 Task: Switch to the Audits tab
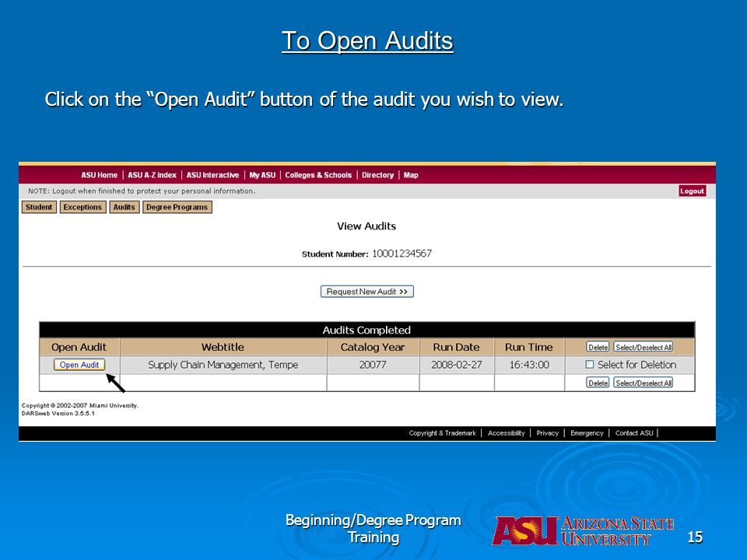[124, 207]
